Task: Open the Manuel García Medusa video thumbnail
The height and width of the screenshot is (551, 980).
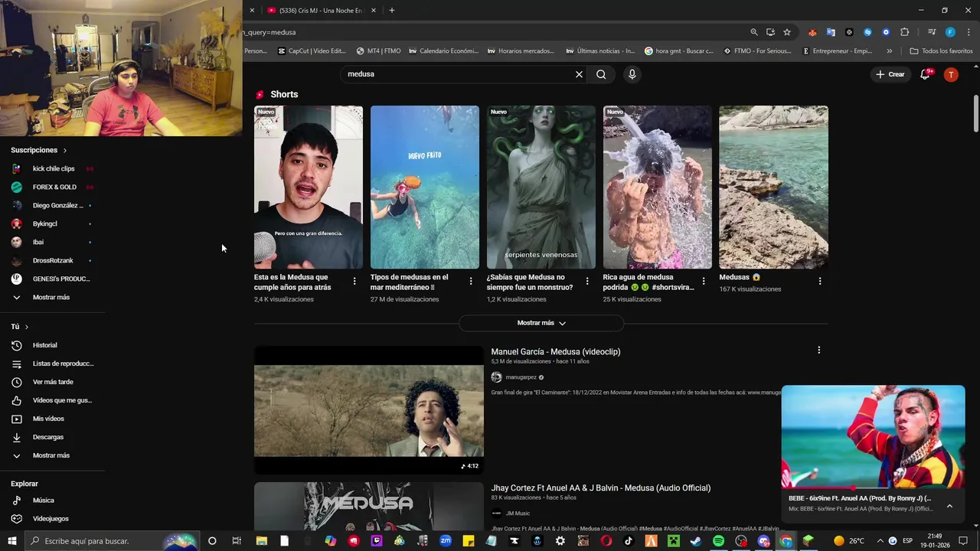Action: coord(369,409)
